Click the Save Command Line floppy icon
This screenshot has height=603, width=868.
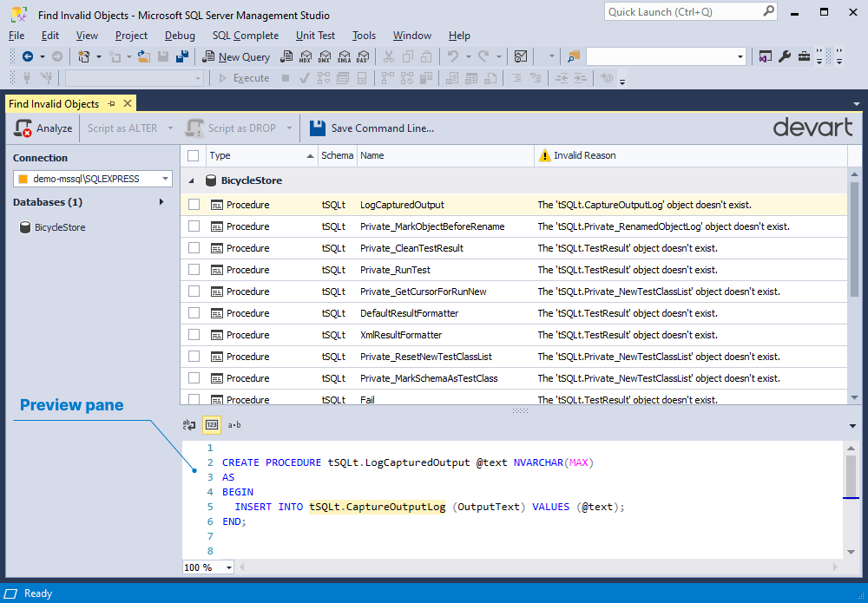[318, 128]
